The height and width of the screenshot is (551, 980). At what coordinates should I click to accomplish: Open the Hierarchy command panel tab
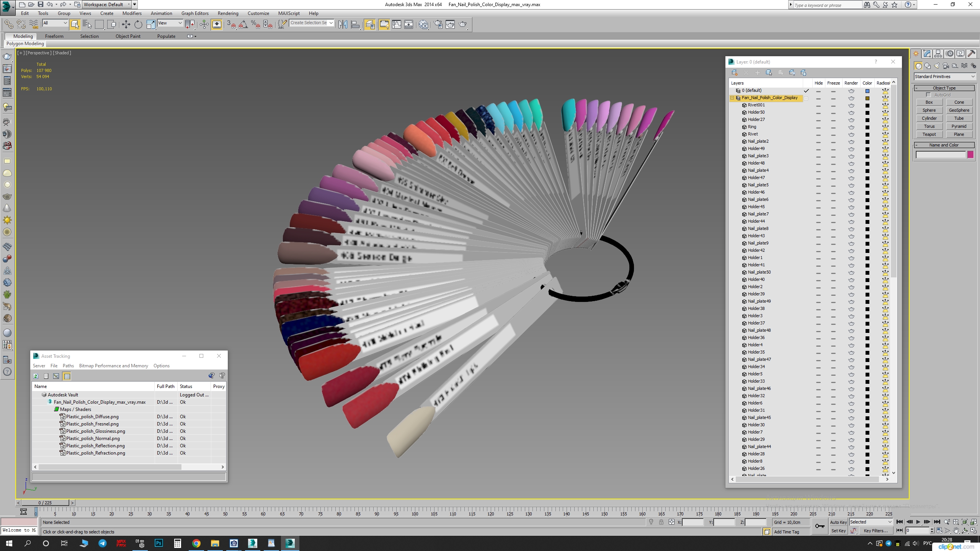(x=938, y=54)
